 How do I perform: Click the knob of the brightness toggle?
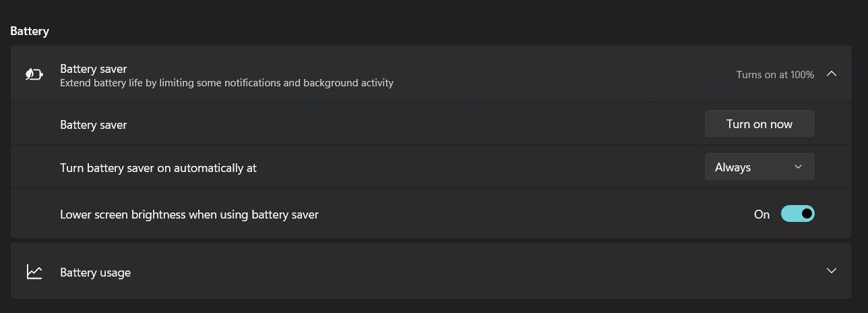pos(806,215)
